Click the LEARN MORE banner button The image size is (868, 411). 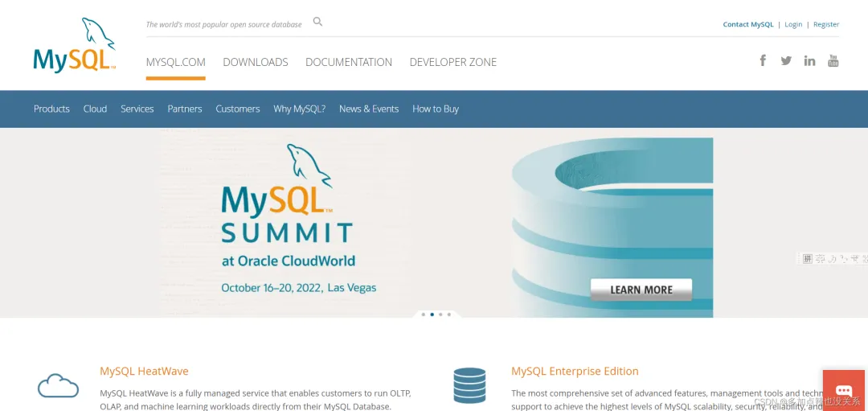(x=641, y=290)
